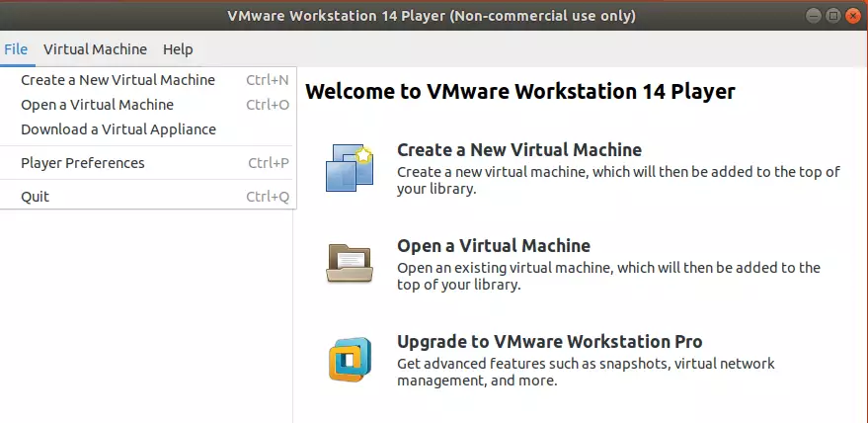This screenshot has height=423, width=868.
Task: Click the Create a New Virtual Machine icon
Action: point(350,167)
